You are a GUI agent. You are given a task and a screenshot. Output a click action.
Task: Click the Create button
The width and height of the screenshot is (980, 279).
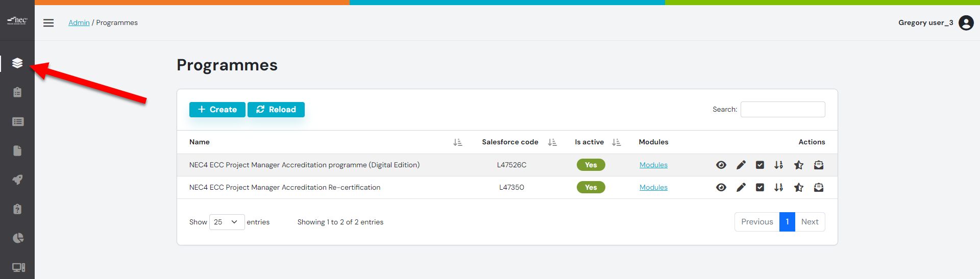(x=217, y=110)
